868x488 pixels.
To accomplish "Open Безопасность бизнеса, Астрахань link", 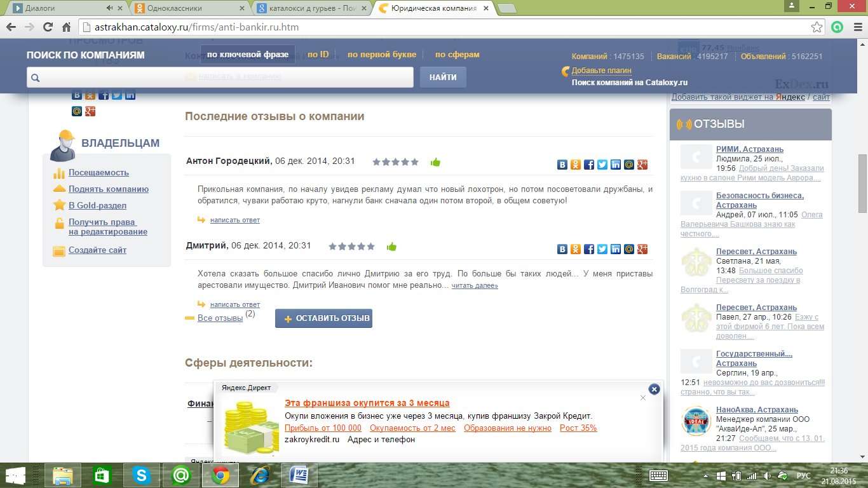I will [x=760, y=200].
